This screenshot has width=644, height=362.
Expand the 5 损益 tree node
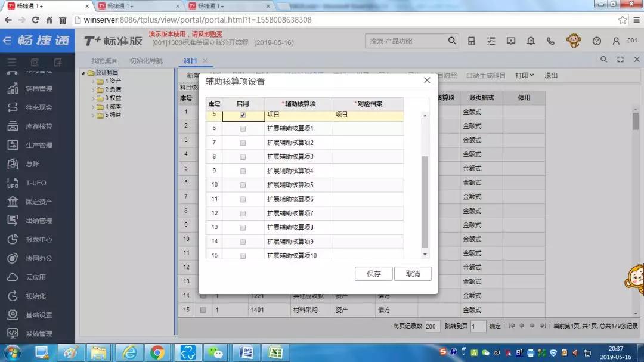(93, 115)
